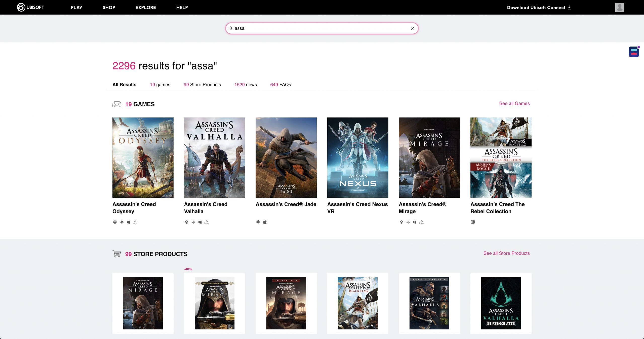Click Xbox platform icon under Valhalla

(187, 222)
